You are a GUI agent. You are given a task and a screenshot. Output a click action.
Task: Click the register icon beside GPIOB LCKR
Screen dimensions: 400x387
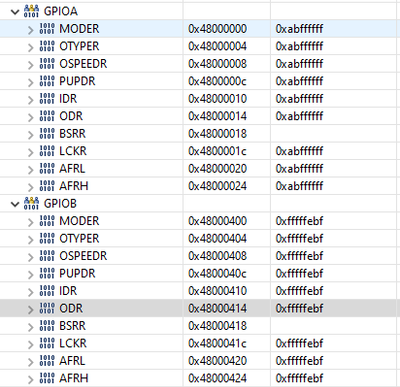pos(47,343)
